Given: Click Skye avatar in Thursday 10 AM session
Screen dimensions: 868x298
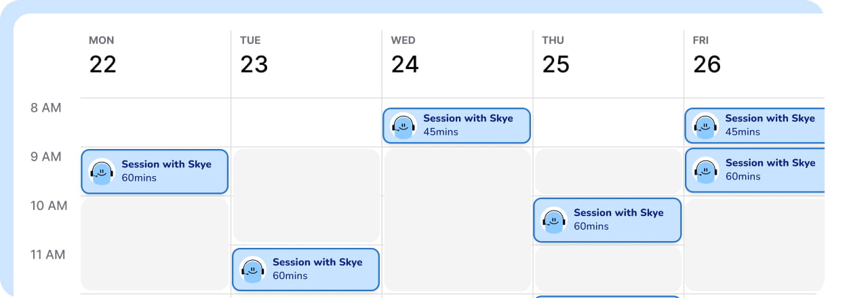Looking at the screenshot, I should tap(554, 219).
